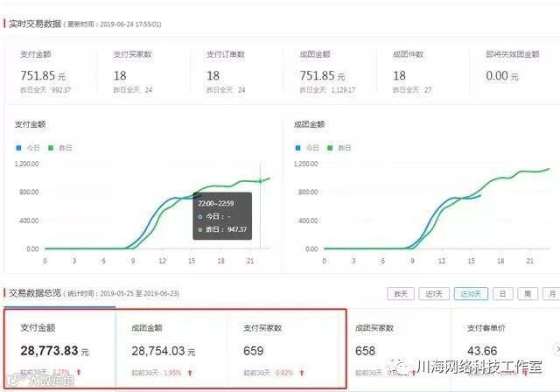Toggle 今日 legend in 支付金额 chart

28,148
